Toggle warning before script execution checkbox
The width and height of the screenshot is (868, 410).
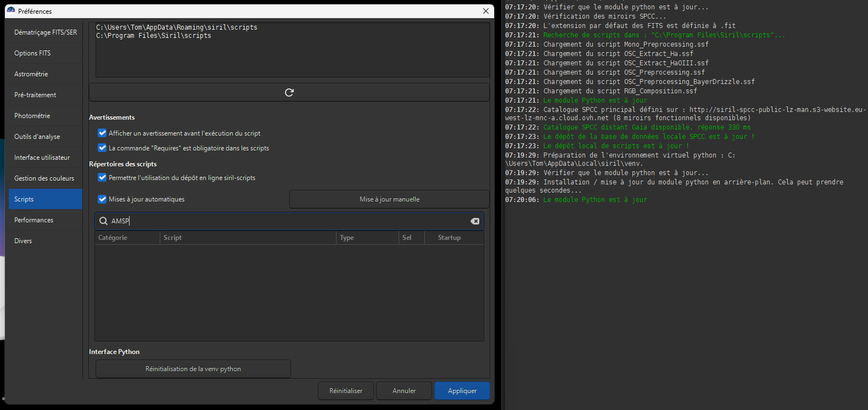[x=102, y=133]
